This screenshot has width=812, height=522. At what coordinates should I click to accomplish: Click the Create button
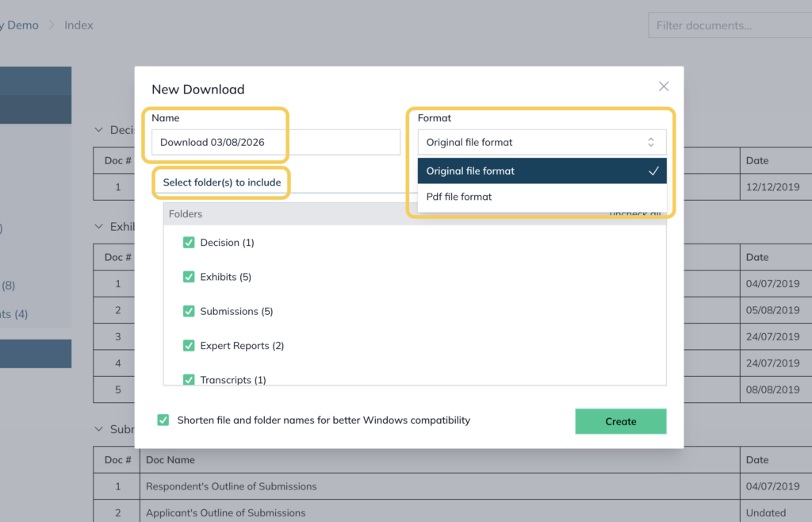(620, 421)
